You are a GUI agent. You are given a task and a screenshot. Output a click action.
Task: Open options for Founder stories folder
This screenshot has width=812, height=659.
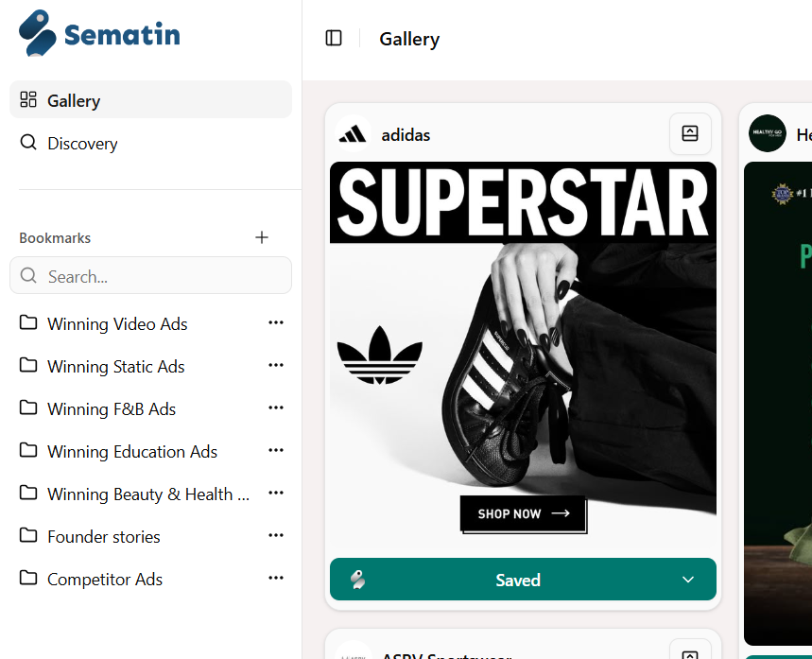click(275, 536)
